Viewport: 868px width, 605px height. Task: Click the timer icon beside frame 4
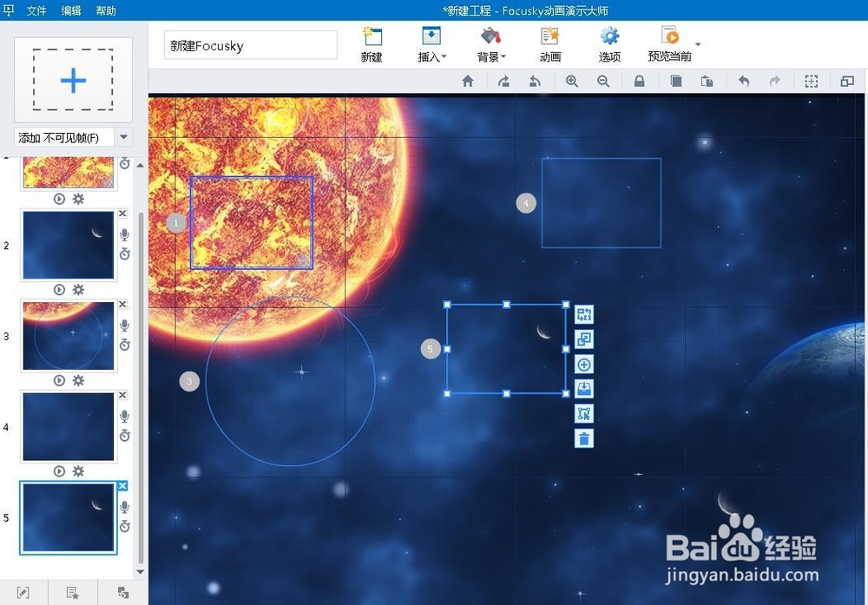tap(125, 435)
